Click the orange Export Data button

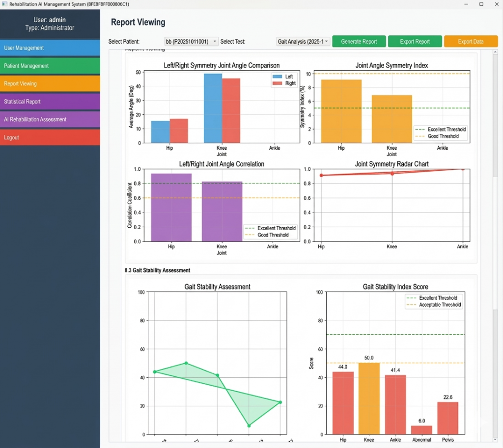471,42
